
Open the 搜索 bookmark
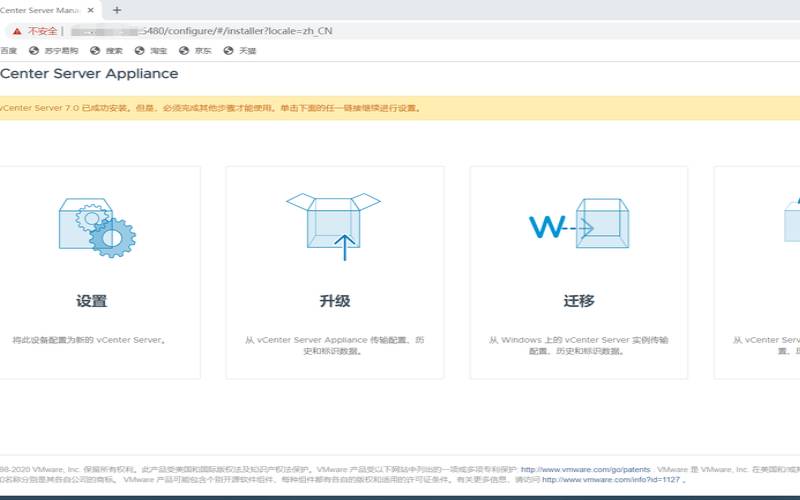pyautogui.click(x=106, y=51)
